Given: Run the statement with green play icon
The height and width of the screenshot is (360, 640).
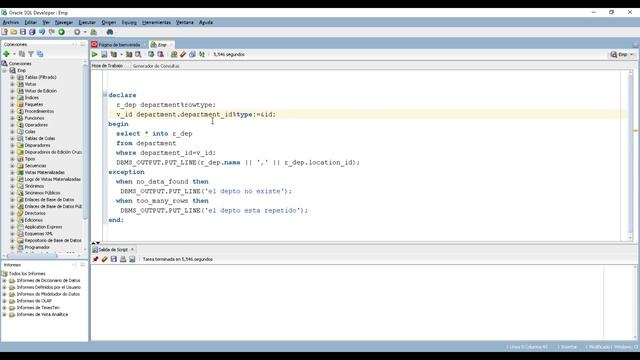Looking at the screenshot, I should coord(95,54).
